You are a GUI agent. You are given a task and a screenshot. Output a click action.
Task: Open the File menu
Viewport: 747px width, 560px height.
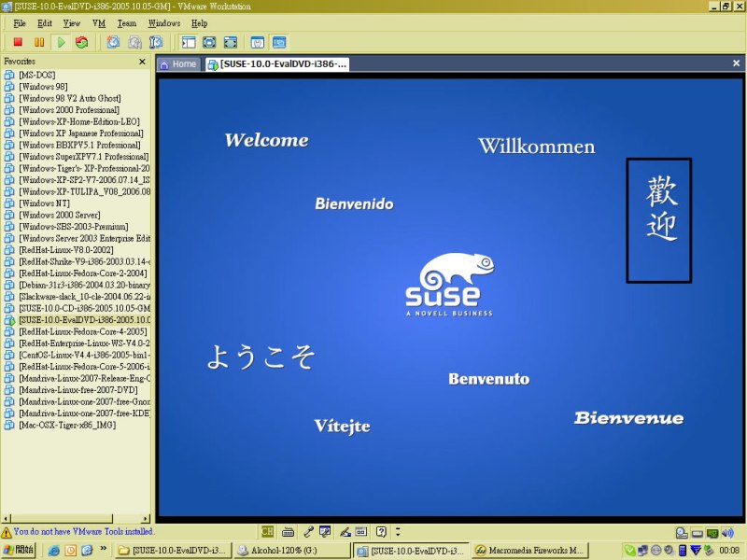click(x=20, y=23)
